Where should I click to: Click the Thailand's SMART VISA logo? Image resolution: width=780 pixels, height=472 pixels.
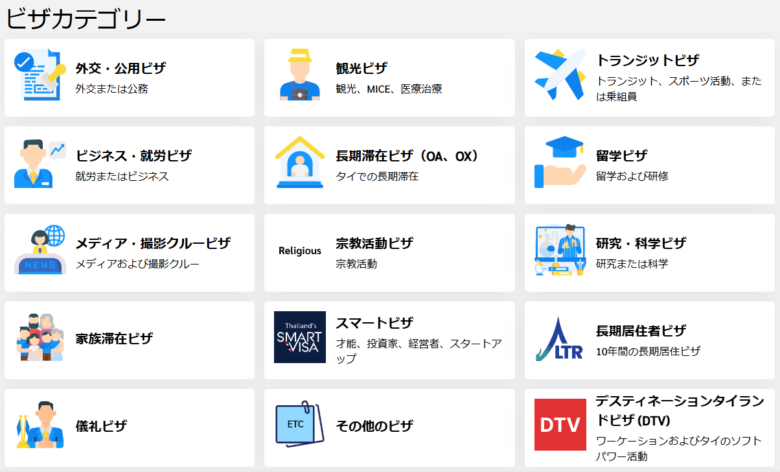[x=299, y=337]
